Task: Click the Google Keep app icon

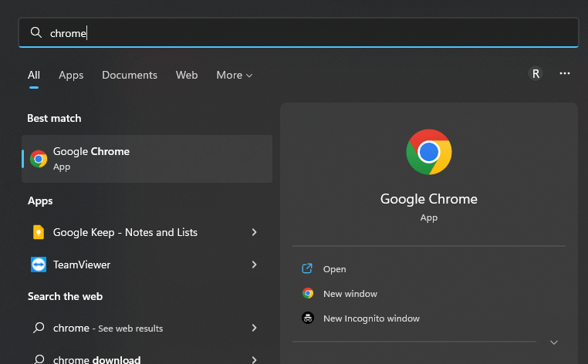Action: pos(39,232)
